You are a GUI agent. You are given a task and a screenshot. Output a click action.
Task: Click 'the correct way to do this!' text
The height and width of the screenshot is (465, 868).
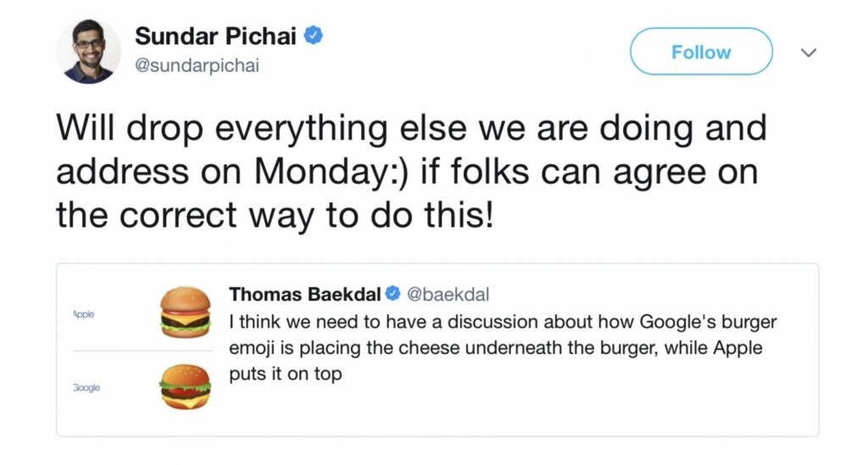[x=274, y=215]
